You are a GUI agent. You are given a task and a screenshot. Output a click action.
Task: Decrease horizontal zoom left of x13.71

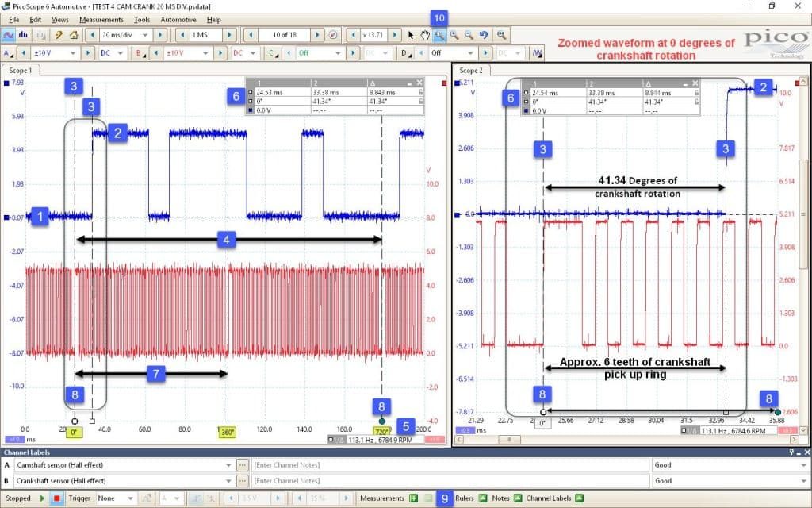point(354,35)
